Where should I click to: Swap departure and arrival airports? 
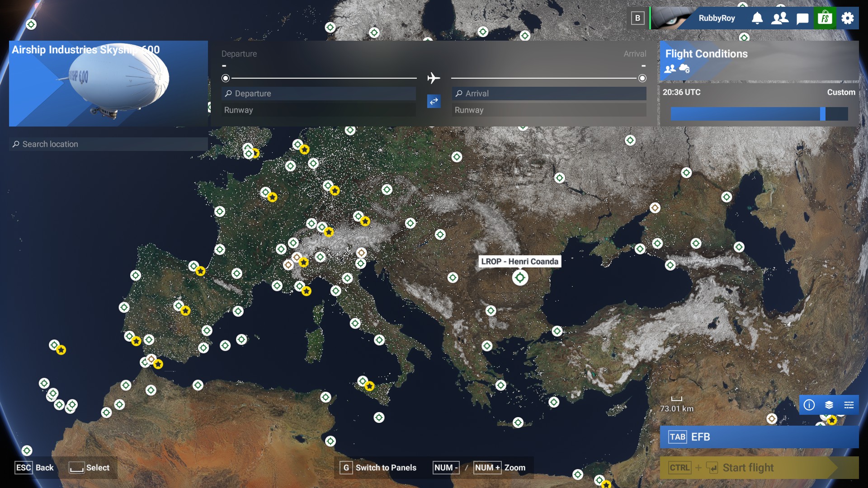coord(434,101)
